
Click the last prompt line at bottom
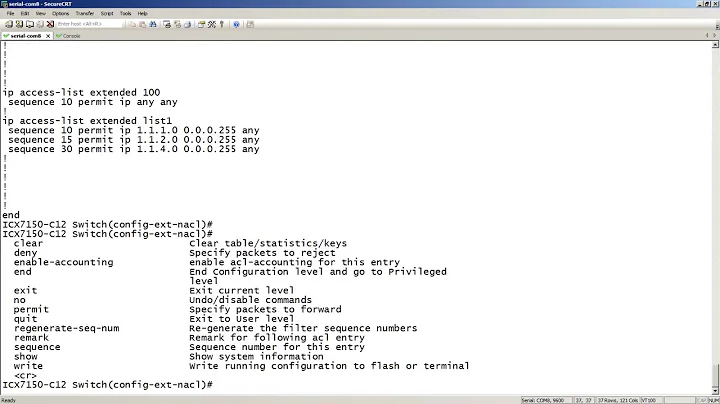(x=107, y=385)
